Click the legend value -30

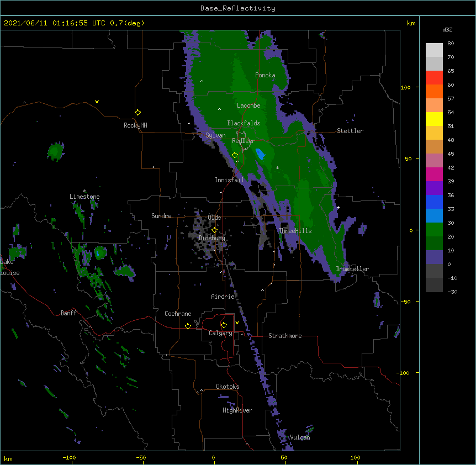(452, 292)
